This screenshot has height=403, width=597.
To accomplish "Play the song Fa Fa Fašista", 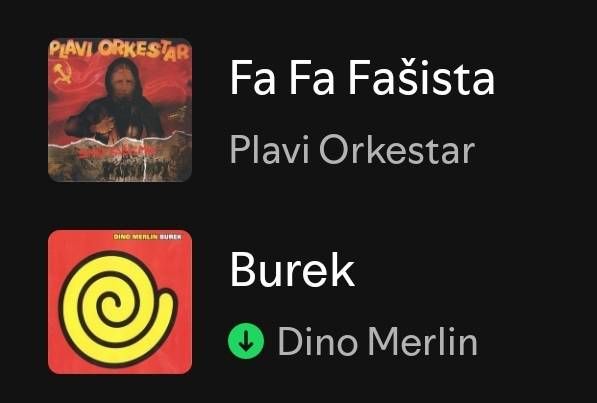I will (362, 78).
